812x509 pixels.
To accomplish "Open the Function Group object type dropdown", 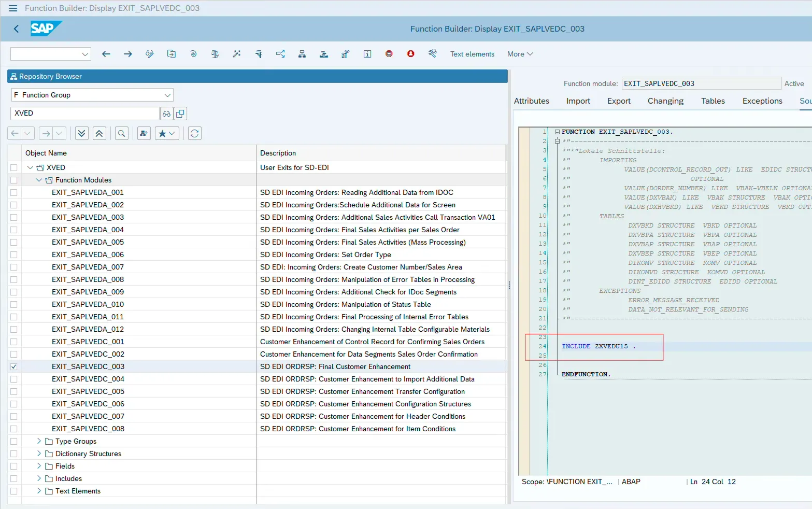I will [167, 95].
